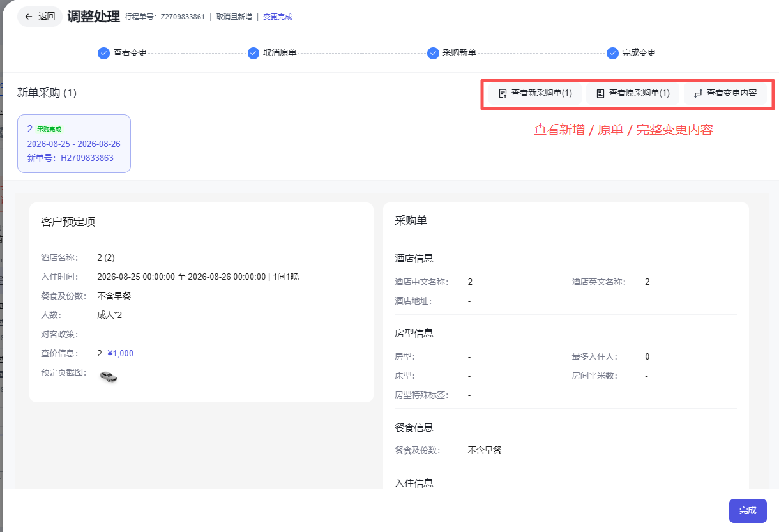Screen dimensions: 779x532
Task: Click the 取消且新增 text
Action: 234,17
